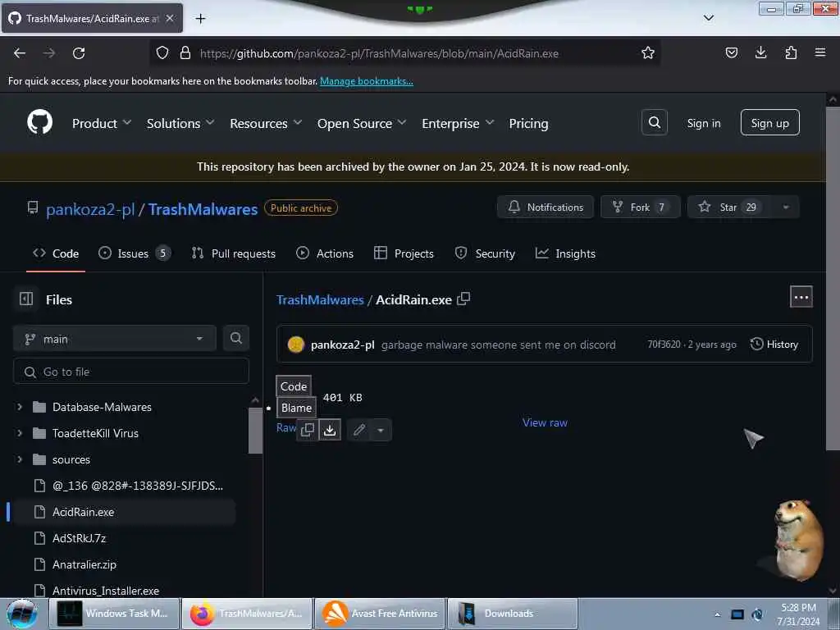Image resolution: width=840 pixels, height=630 pixels.
Task: Expand the Resources menu
Action: click(x=266, y=123)
